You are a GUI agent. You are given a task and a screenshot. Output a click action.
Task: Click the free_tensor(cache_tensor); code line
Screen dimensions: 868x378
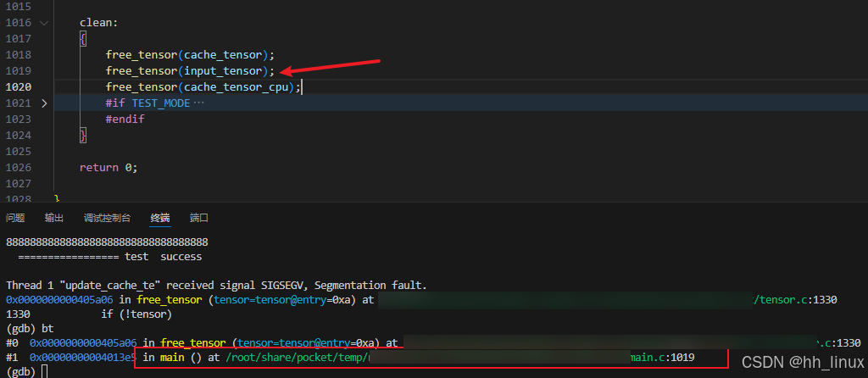[x=190, y=55]
